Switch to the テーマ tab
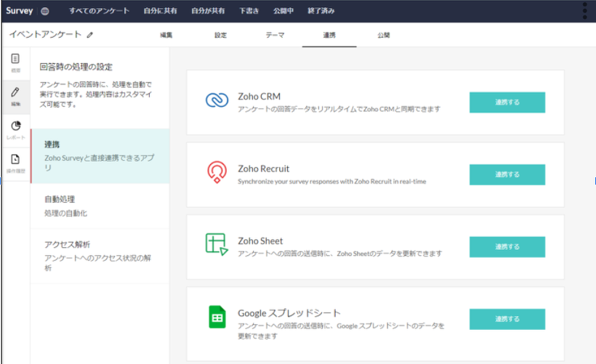 click(275, 35)
